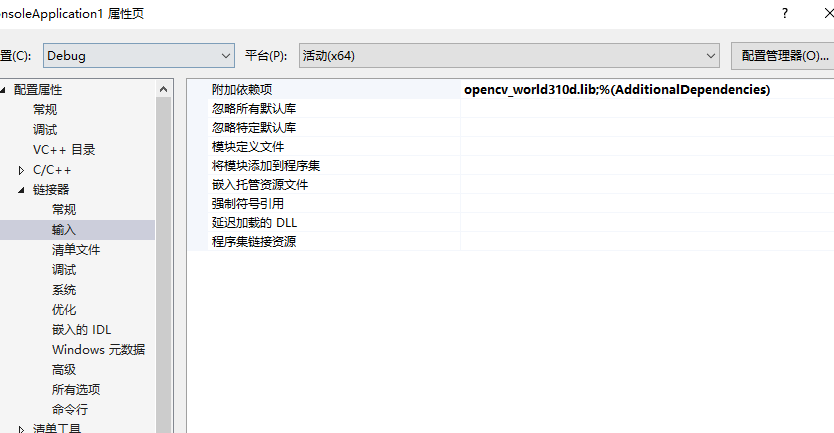Select 常规 under 配置属性
Screen dimensions: 834x433
coord(45,110)
